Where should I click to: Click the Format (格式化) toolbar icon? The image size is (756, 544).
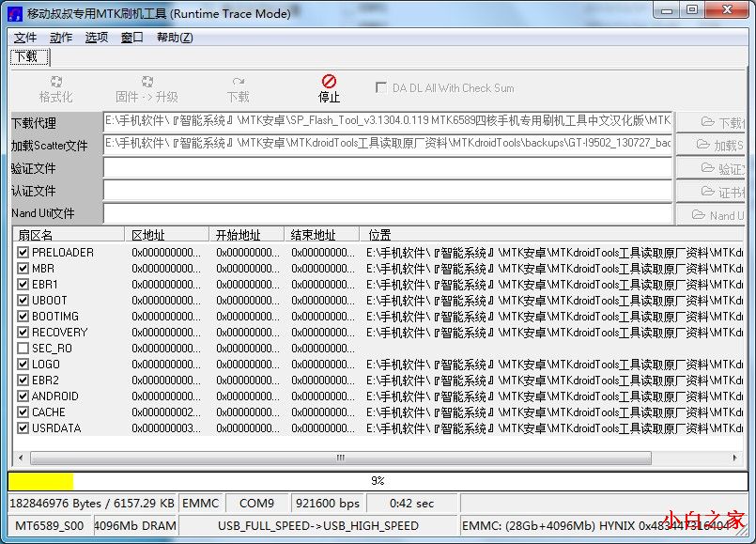click(x=56, y=82)
